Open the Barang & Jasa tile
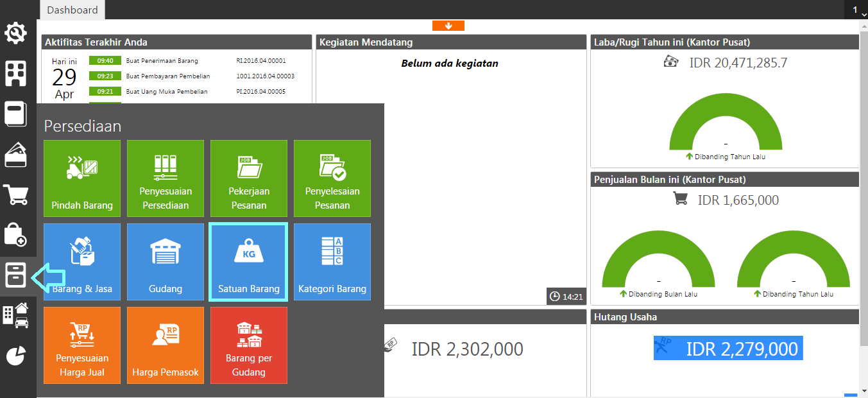 (x=82, y=262)
